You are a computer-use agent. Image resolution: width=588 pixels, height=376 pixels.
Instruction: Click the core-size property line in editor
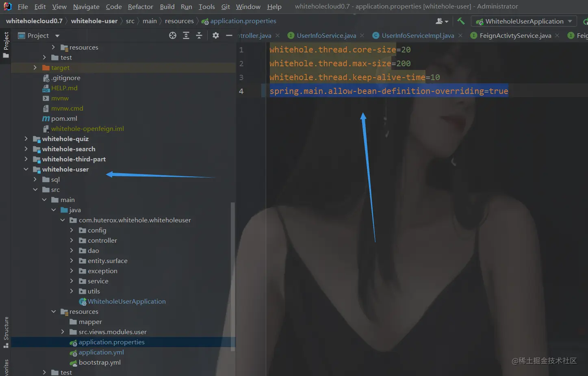click(x=340, y=50)
